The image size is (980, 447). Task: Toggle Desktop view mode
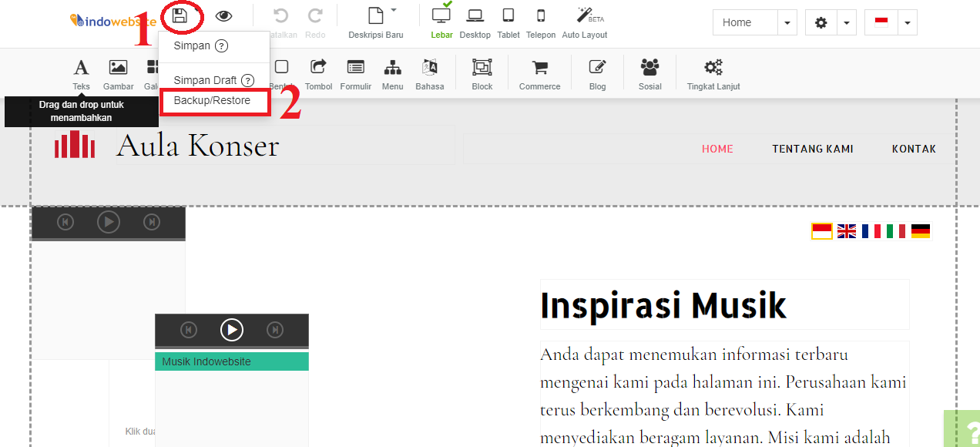[x=475, y=22]
